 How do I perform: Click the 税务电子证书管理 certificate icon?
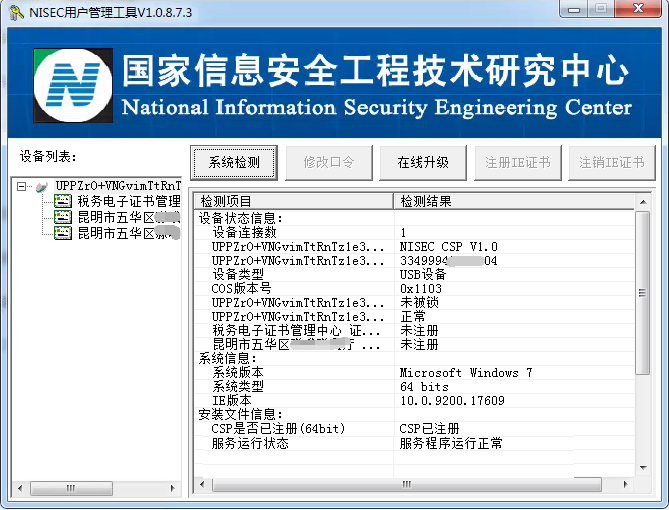(x=63, y=201)
